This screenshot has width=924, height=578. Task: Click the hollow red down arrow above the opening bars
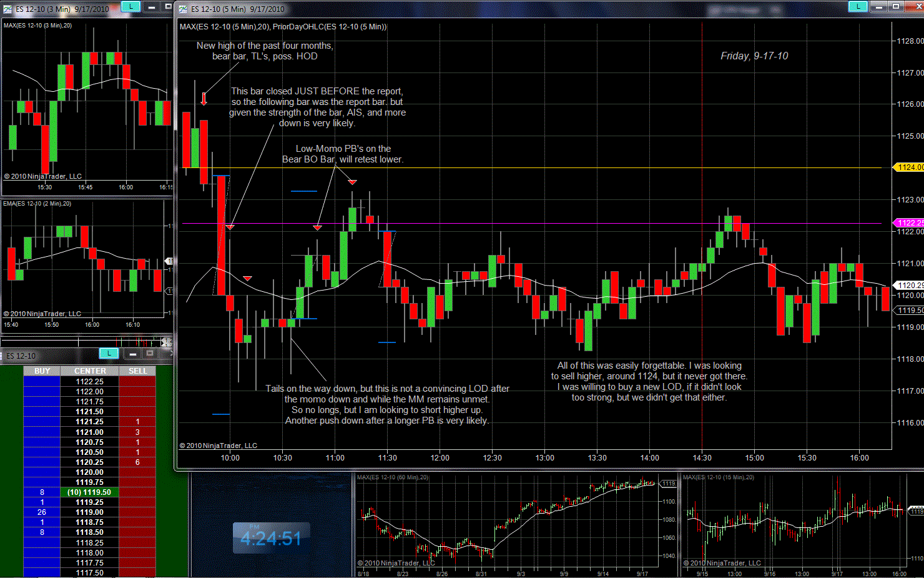tap(204, 99)
